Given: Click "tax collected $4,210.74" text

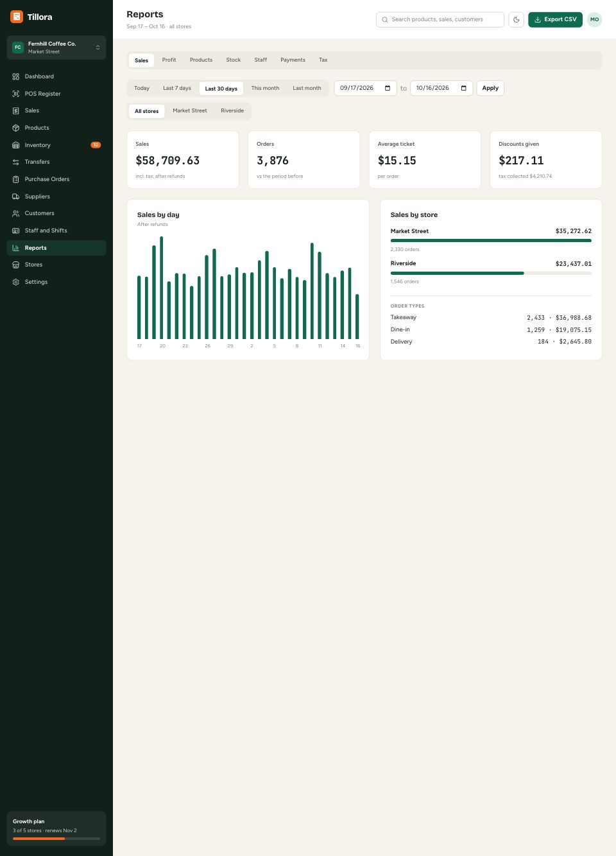Looking at the screenshot, I should click(x=526, y=176).
